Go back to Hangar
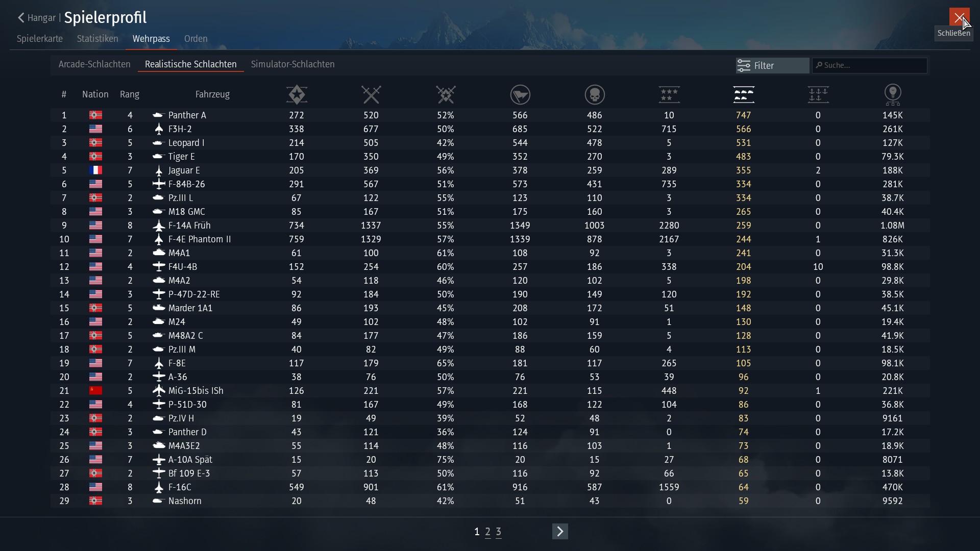 [x=36, y=18]
